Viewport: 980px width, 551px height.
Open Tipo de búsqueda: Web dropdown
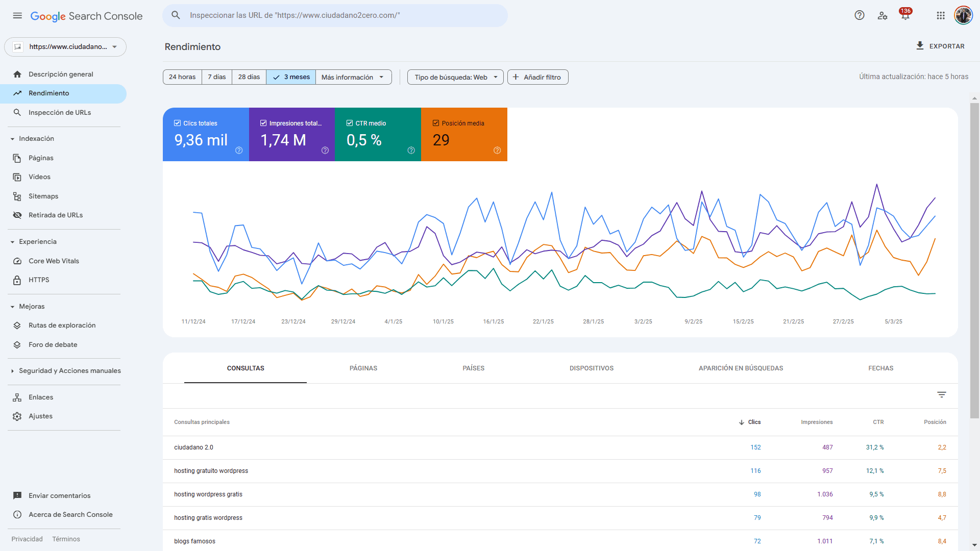[x=455, y=77]
